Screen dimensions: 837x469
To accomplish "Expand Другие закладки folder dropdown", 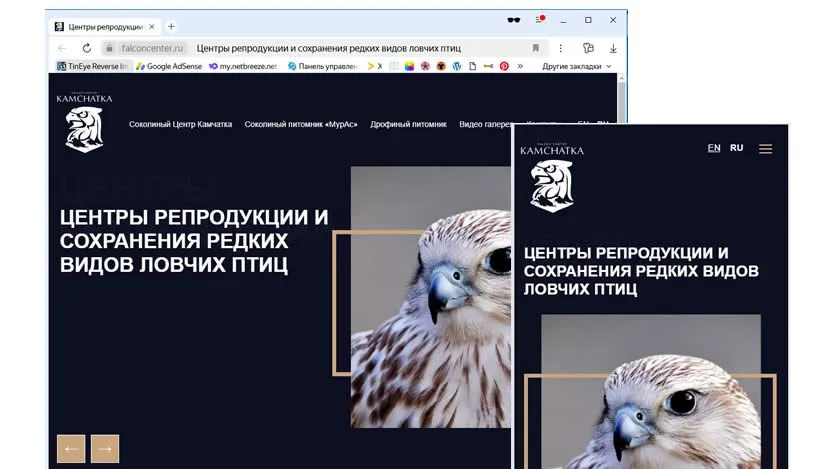I will pyautogui.click(x=577, y=66).
